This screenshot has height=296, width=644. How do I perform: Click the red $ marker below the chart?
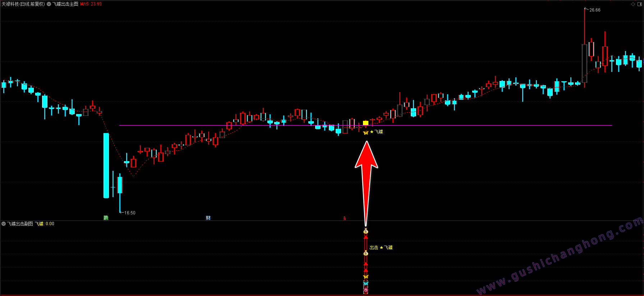click(x=344, y=218)
